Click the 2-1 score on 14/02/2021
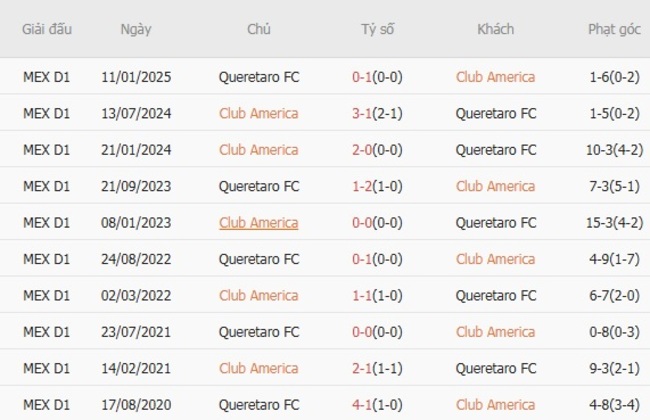Image resolution: width=650 pixels, height=420 pixels. pos(365,369)
